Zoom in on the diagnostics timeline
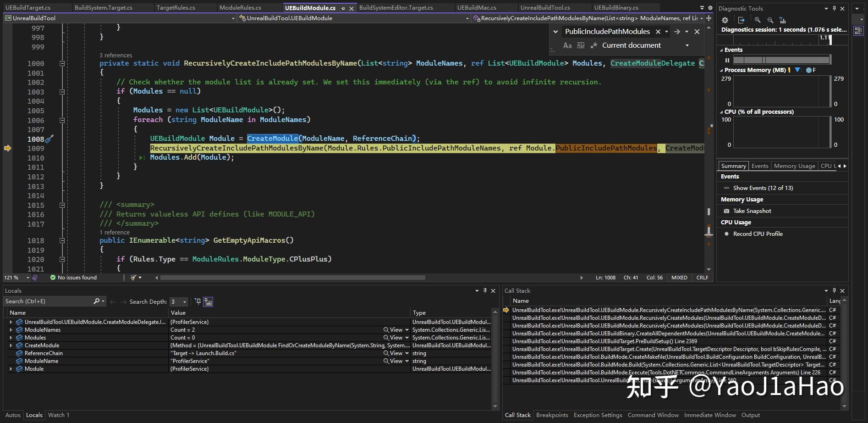The height and width of the screenshot is (423, 868). pos(758,20)
